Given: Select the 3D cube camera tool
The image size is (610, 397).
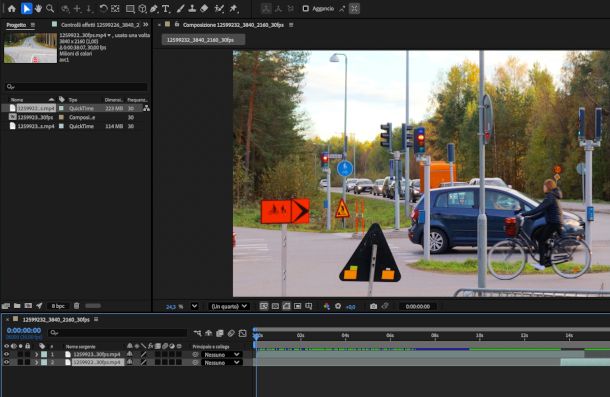Looking at the screenshot, I should 142,9.
